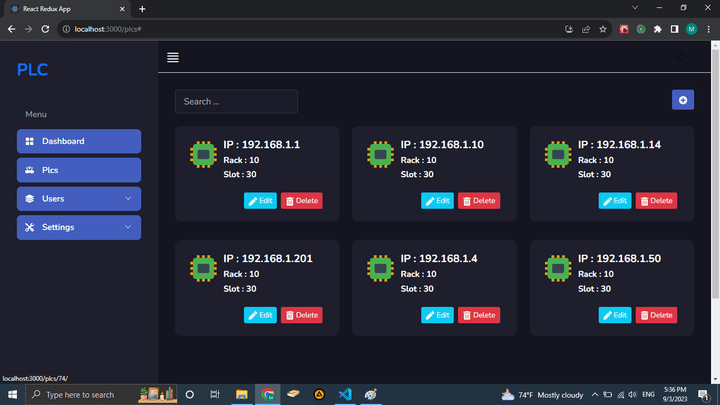Delete the PLC with IP 192.168.1.50
This screenshot has height=405, width=720.
click(x=656, y=315)
